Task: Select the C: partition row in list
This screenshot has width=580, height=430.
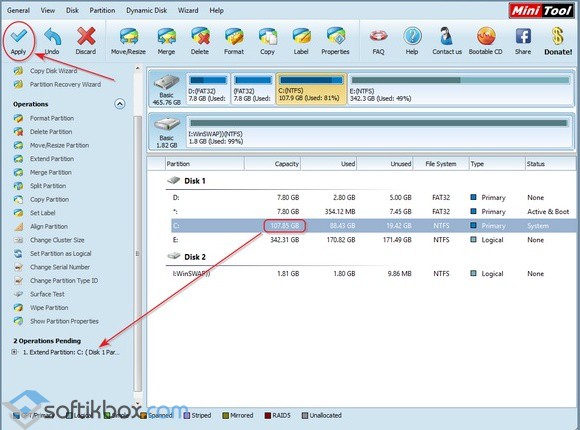Action: (x=373, y=226)
